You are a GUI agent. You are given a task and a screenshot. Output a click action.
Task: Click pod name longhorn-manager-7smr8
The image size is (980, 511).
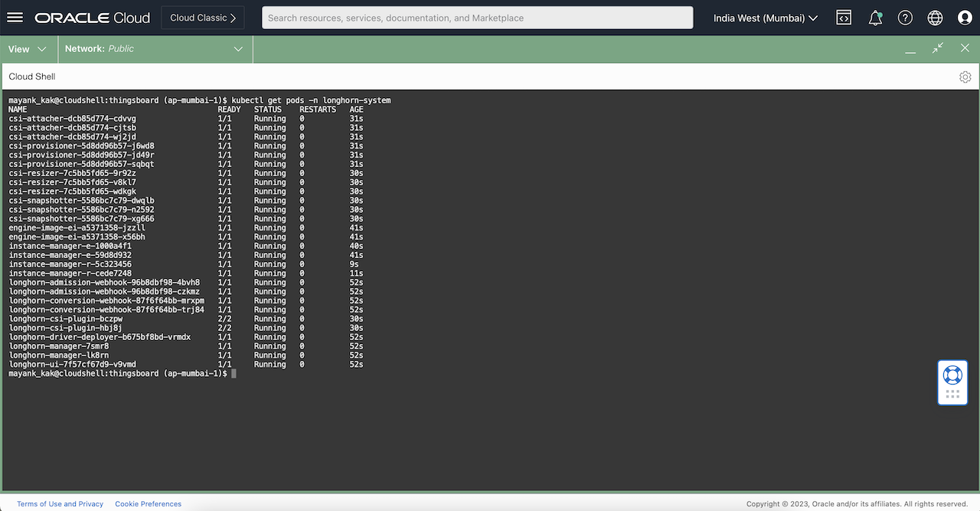[x=59, y=346]
